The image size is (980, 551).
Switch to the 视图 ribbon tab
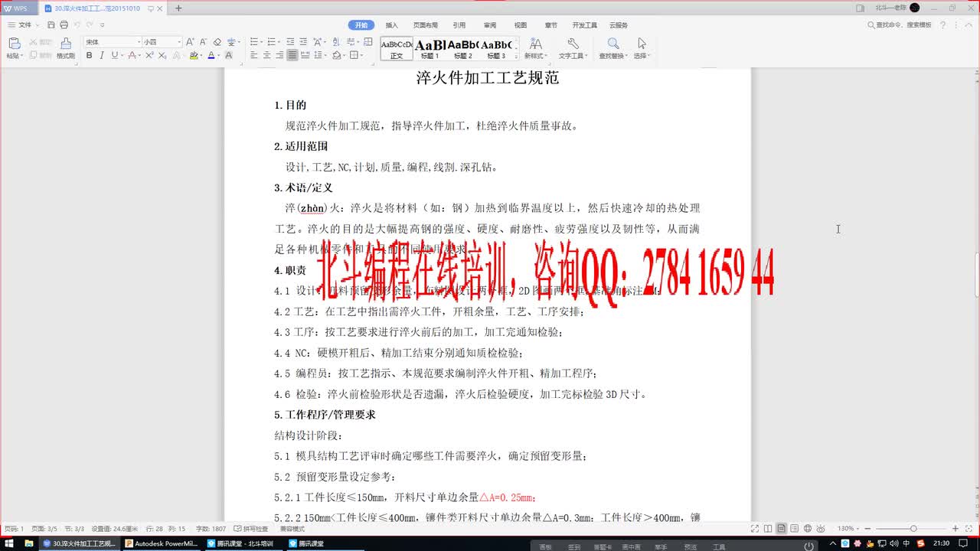click(x=520, y=25)
